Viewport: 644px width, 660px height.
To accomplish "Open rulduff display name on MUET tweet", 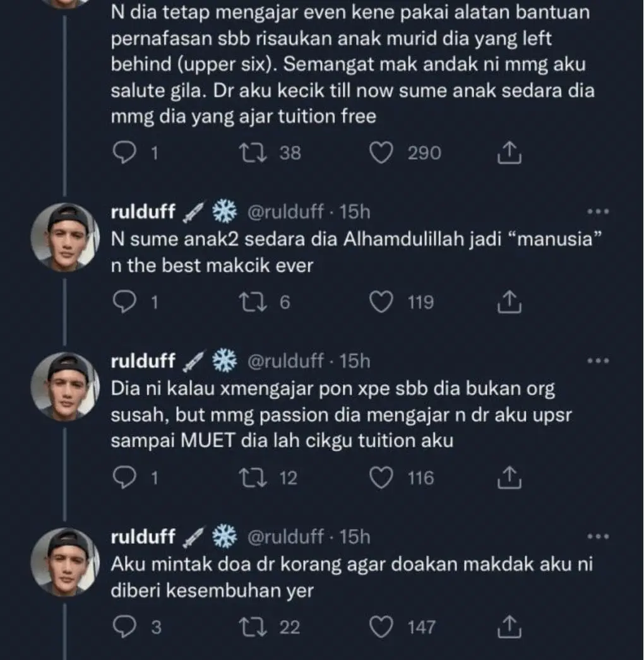I will click(143, 362).
